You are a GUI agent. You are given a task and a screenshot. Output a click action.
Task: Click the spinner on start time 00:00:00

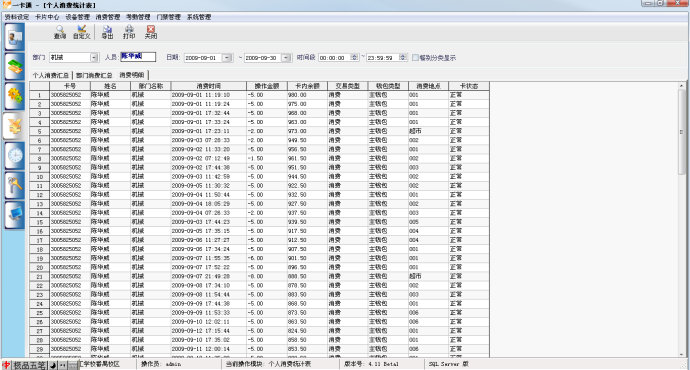tap(354, 58)
